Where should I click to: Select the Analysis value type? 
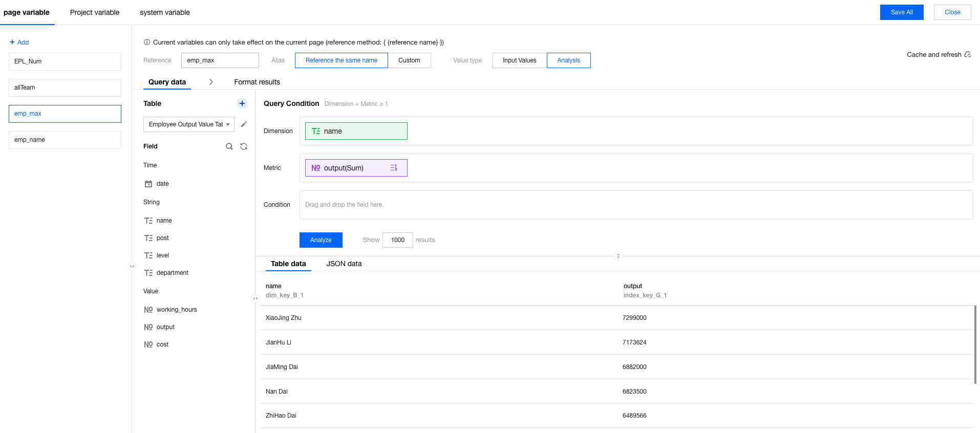[x=568, y=60]
